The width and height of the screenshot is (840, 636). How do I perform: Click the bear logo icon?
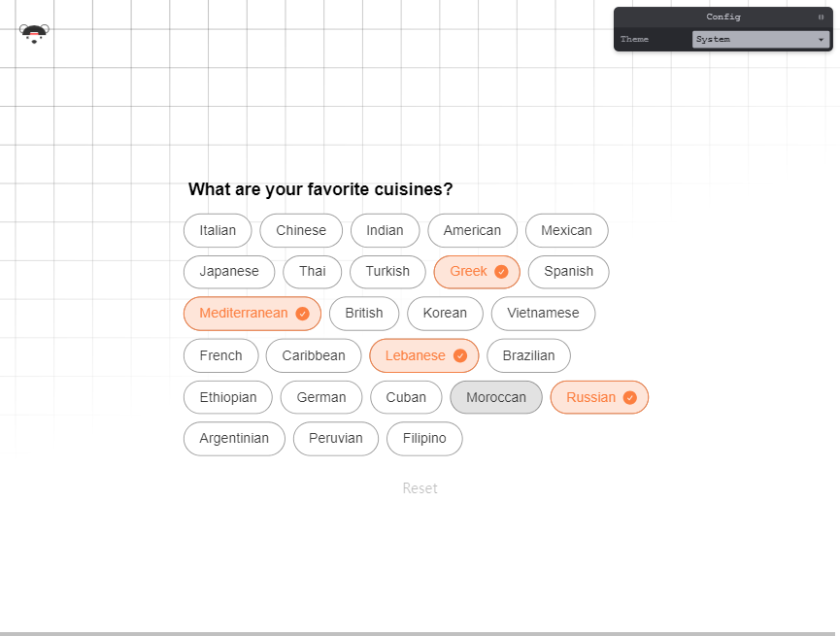click(34, 34)
